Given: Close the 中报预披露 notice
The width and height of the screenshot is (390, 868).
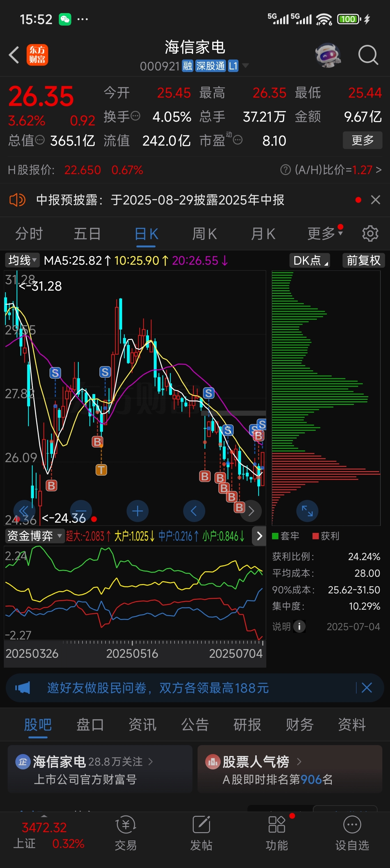Looking at the screenshot, I should (376, 200).
